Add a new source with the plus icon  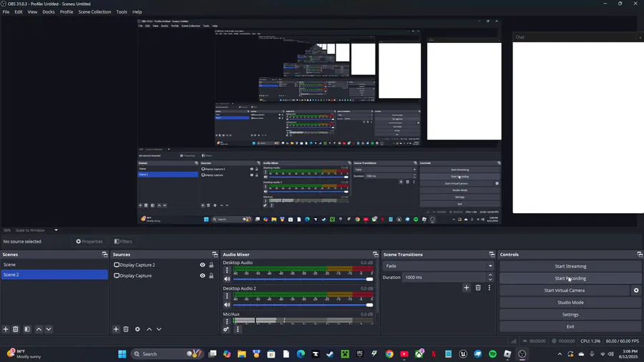click(116, 329)
